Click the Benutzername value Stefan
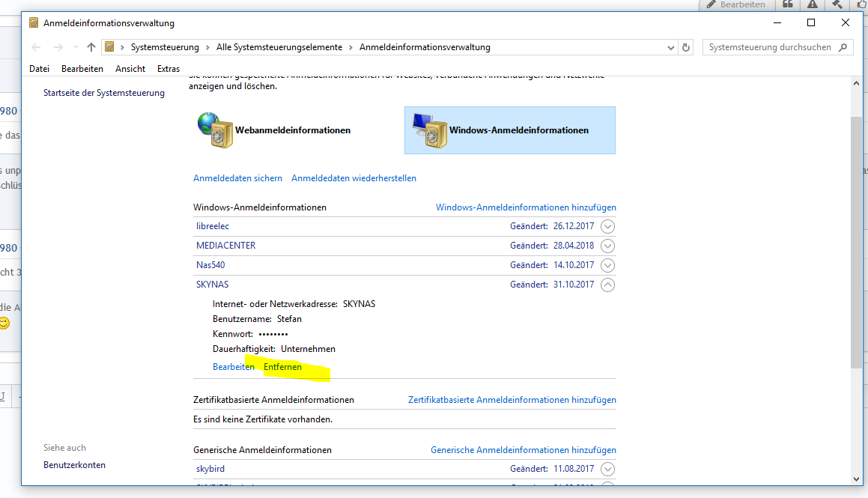 pyautogui.click(x=290, y=319)
